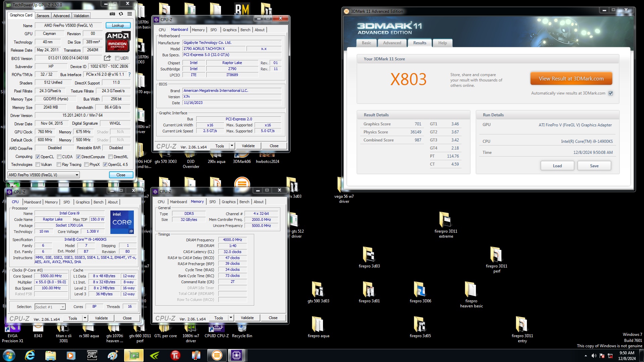
Task: Click the Intel Core i9 logo in CPU-Z
Action: pos(122,222)
